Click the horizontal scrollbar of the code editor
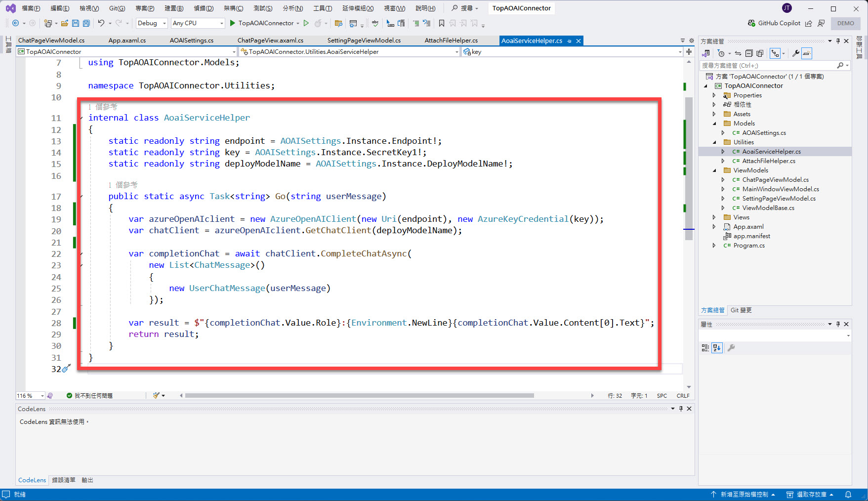Screen dimensions: 868x501 tap(359, 396)
